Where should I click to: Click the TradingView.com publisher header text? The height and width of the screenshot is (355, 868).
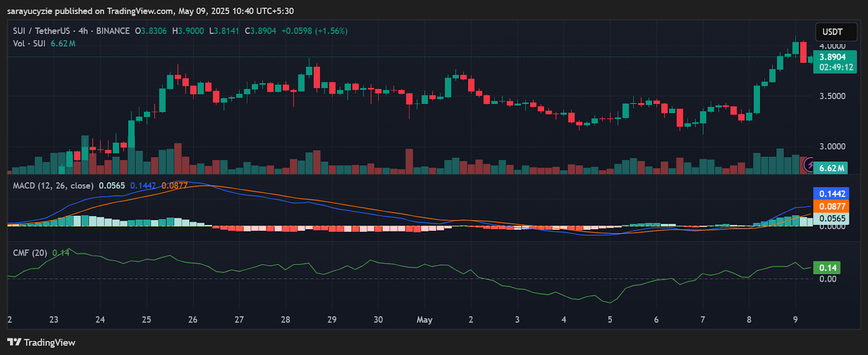(x=141, y=11)
